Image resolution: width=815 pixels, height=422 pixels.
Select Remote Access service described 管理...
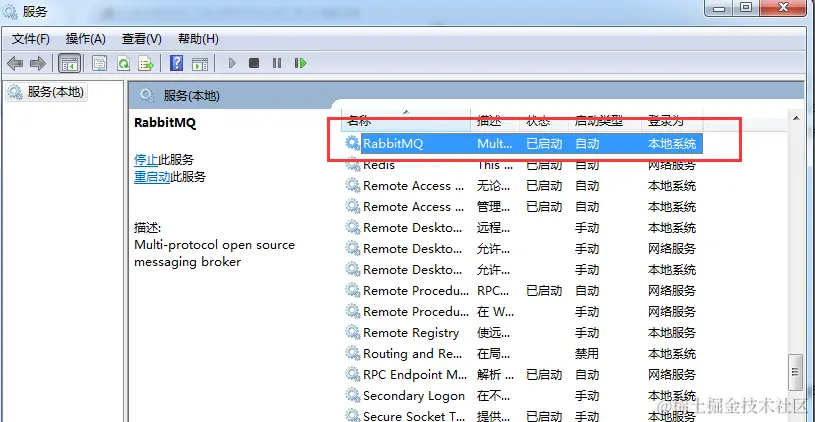[x=523, y=207]
